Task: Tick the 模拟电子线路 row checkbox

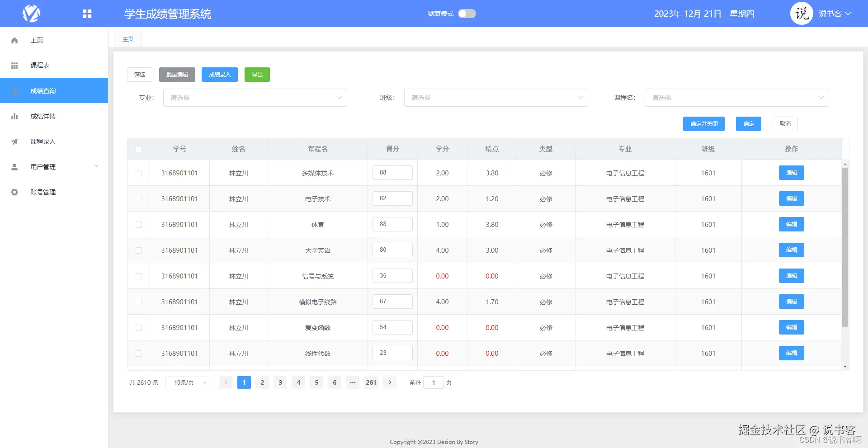Action: point(139,302)
